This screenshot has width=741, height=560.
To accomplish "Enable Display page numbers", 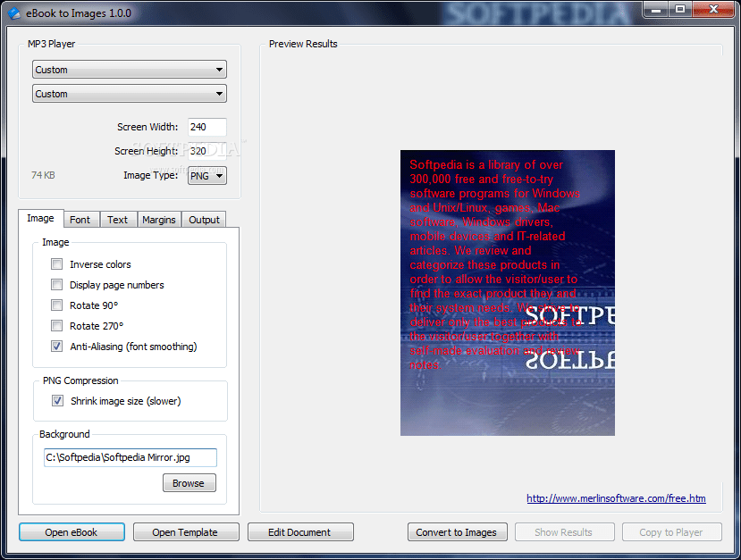I will pos(57,285).
